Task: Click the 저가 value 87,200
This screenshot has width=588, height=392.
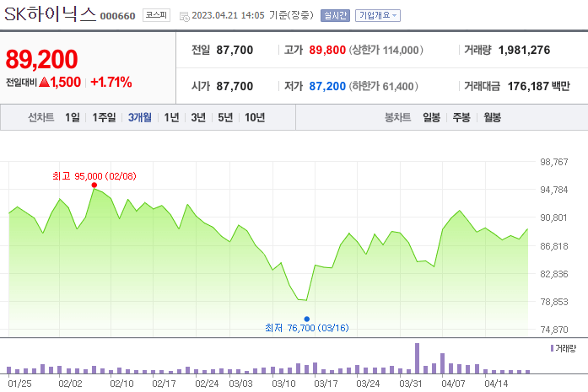Action: point(327,86)
